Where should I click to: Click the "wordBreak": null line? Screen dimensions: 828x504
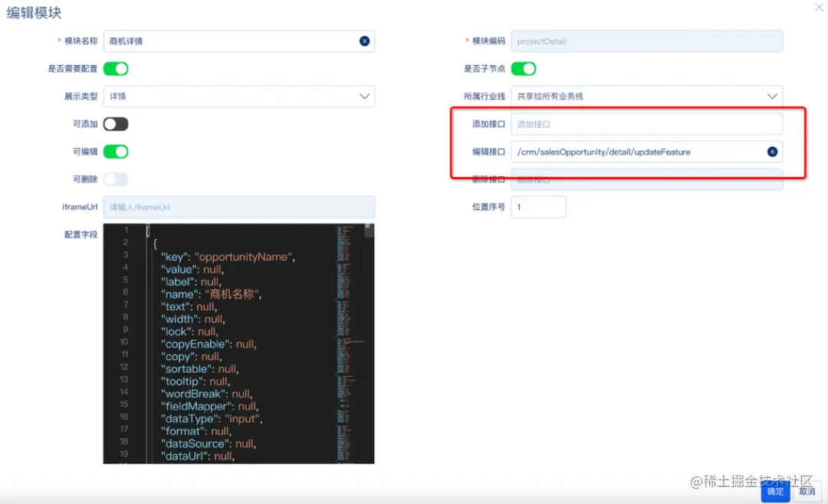pyautogui.click(x=206, y=394)
